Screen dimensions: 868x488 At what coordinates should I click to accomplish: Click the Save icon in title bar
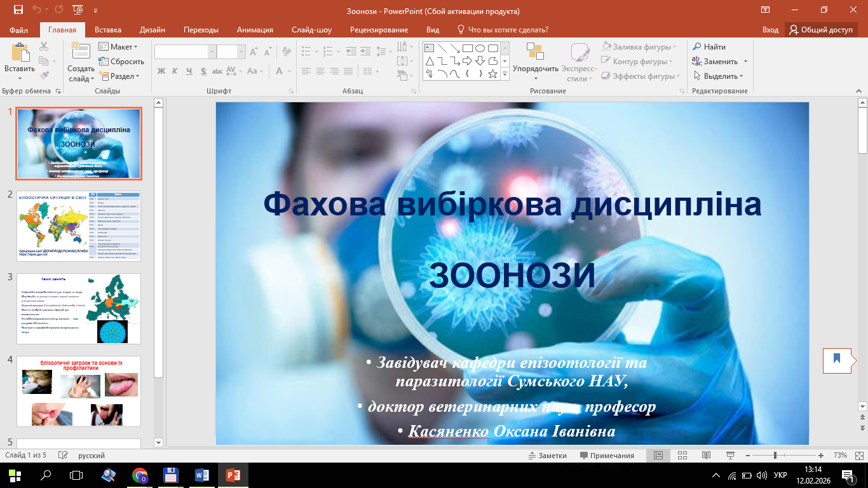coord(18,10)
